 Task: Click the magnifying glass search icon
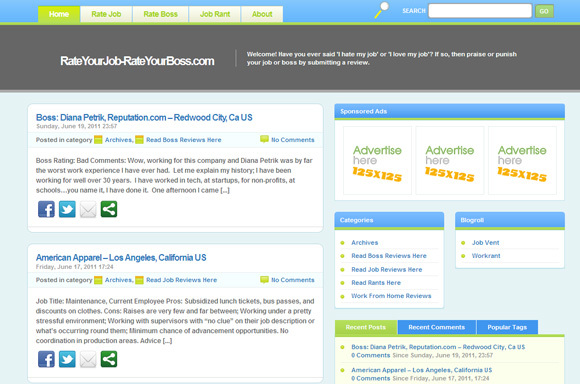coord(381,10)
